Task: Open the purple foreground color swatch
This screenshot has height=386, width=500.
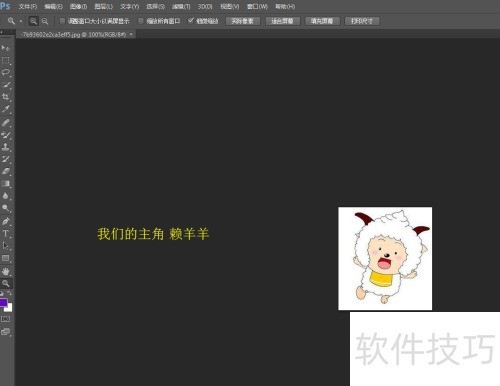Action: point(3,302)
